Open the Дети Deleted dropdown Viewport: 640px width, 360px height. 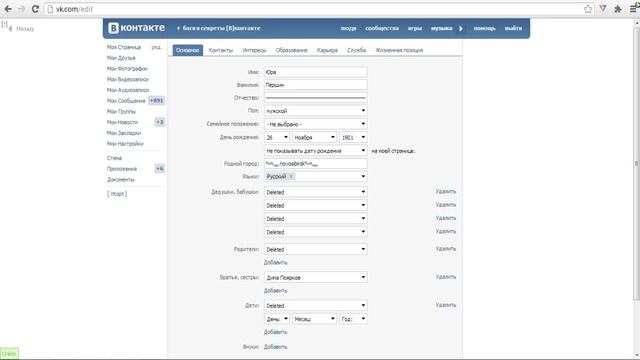316,306
